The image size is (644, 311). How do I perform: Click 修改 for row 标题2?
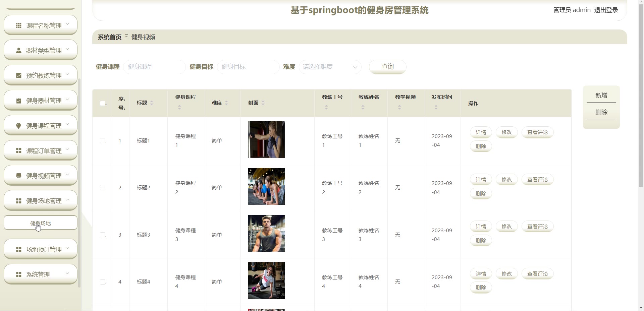(x=507, y=180)
